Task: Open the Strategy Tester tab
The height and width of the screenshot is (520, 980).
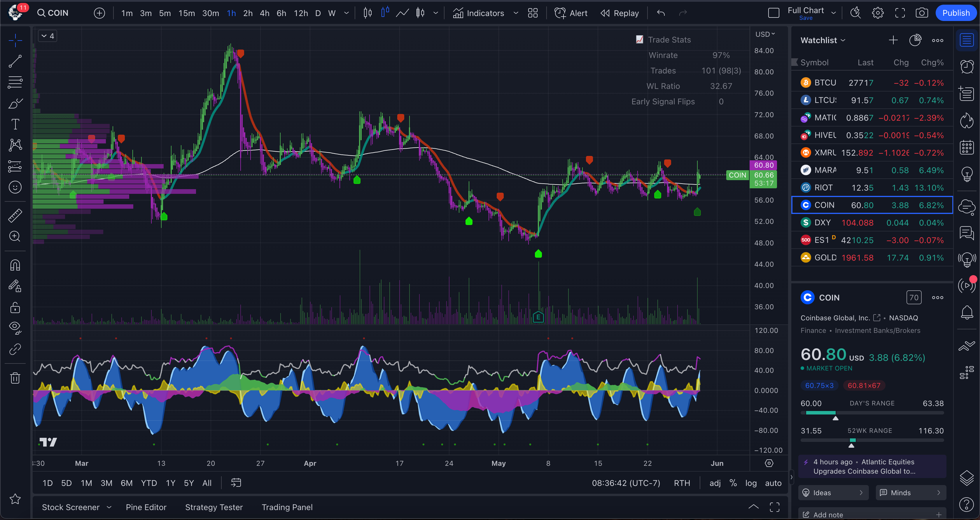Action: tap(214, 507)
